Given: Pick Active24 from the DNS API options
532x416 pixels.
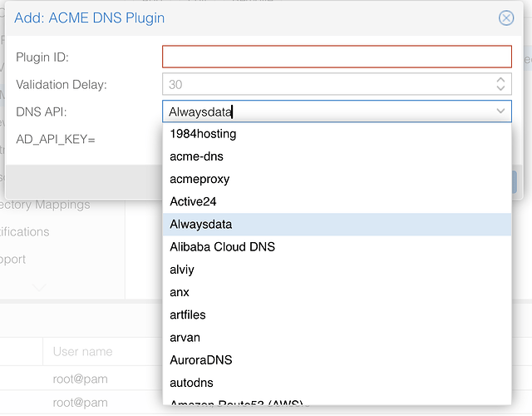Looking at the screenshot, I should pos(337,201).
